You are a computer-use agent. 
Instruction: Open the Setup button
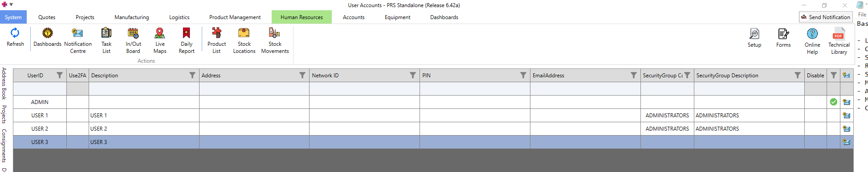point(754,38)
